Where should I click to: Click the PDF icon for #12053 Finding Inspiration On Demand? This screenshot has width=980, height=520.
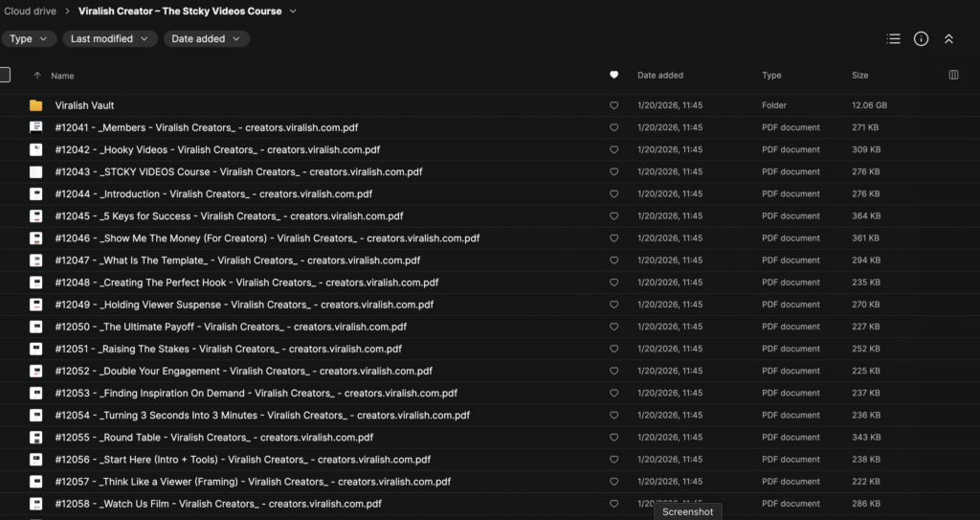pyautogui.click(x=36, y=393)
